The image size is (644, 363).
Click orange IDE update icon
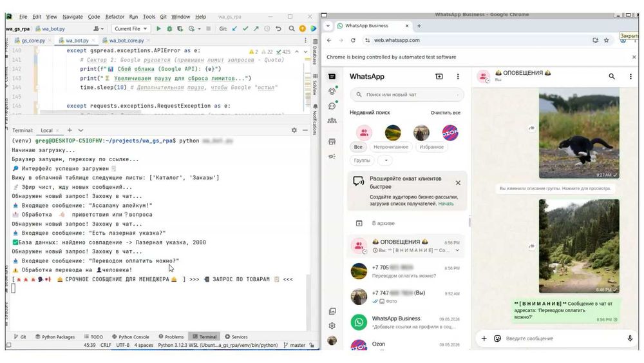302,29
